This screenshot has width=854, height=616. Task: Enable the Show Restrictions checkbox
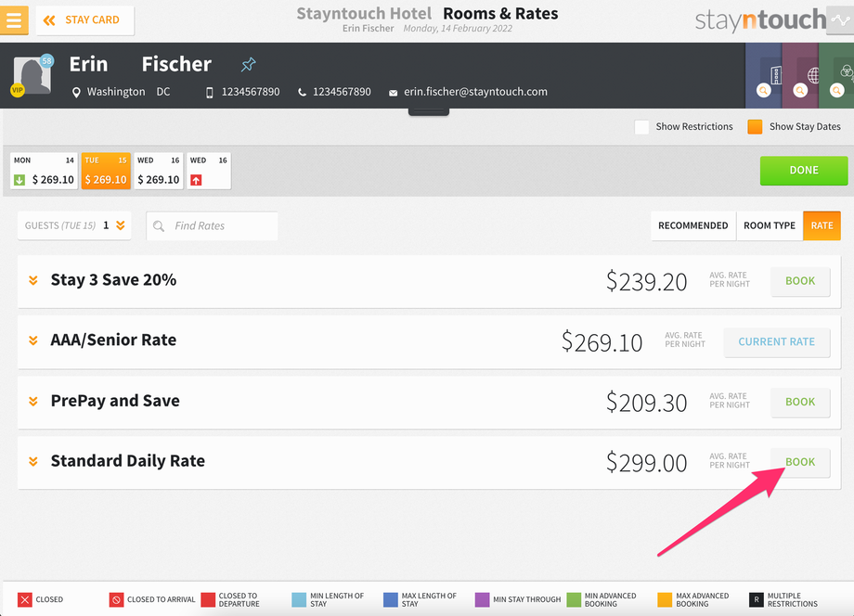coord(641,127)
